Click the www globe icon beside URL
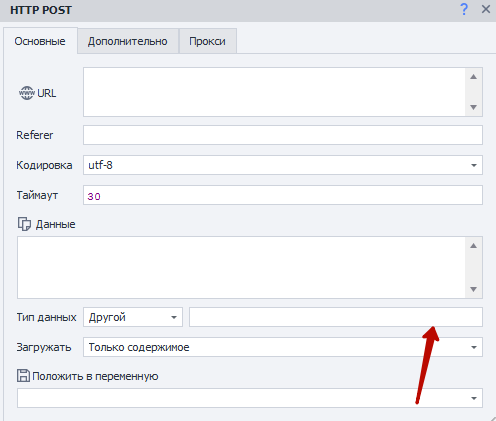Screen dimensions: 496x421 click(27, 93)
